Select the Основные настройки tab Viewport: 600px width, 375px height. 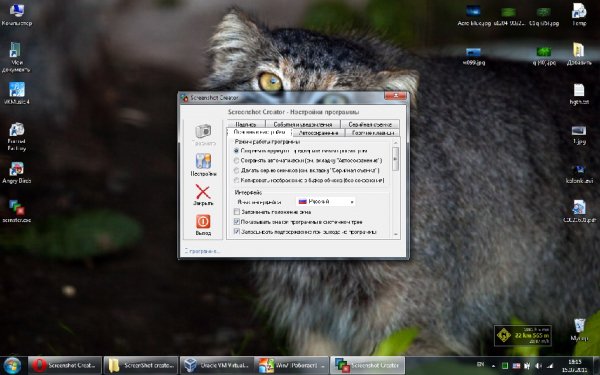pos(259,132)
